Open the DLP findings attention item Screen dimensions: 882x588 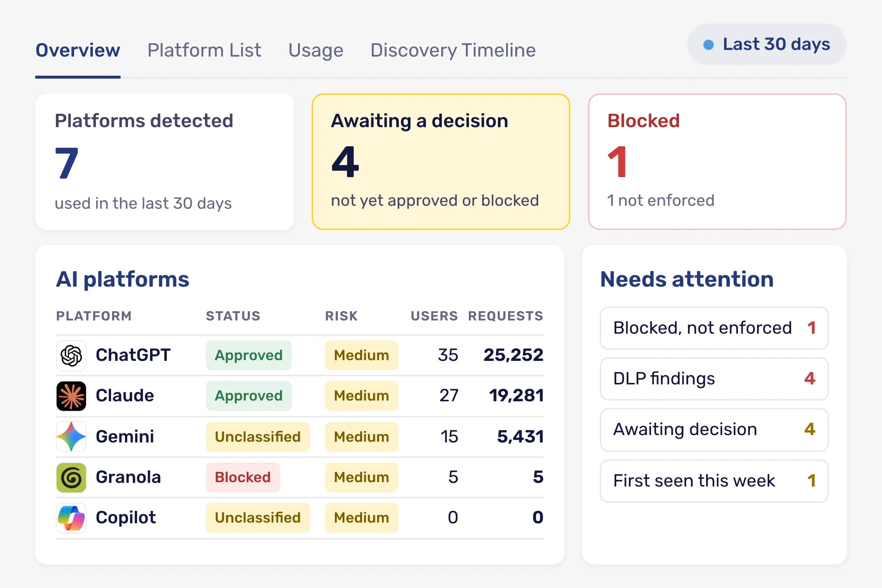(x=714, y=379)
